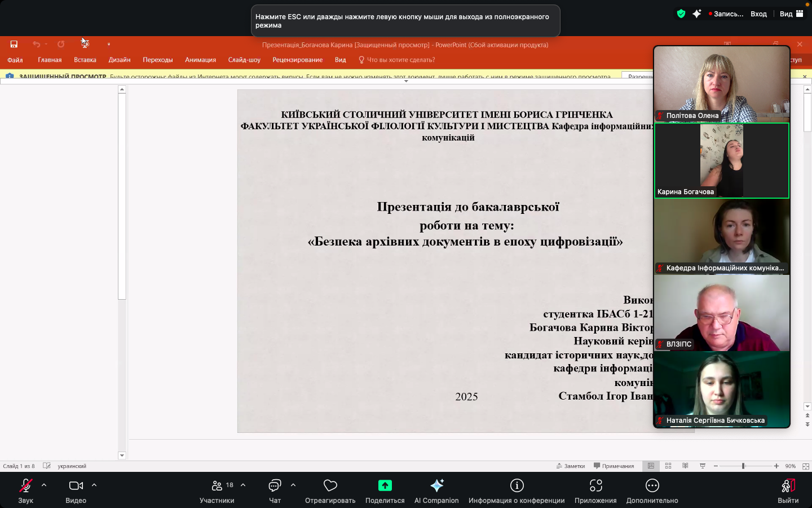This screenshot has height=508, width=812.
Task: Open AI Companion
Action: [436, 486]
